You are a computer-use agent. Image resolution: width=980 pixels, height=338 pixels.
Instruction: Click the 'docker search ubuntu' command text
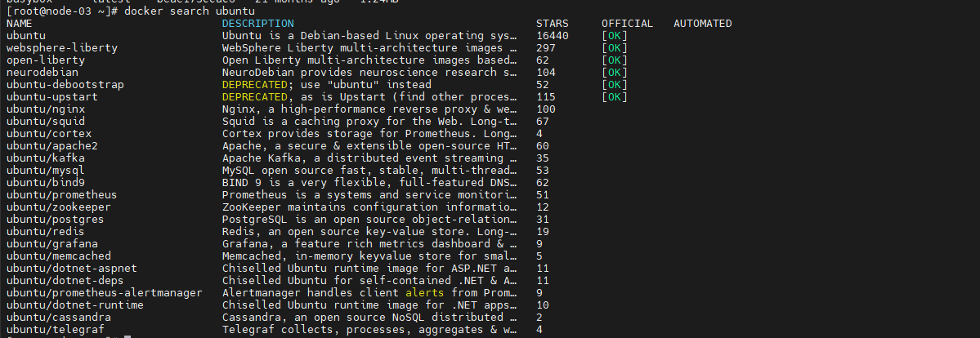[190, 11]
